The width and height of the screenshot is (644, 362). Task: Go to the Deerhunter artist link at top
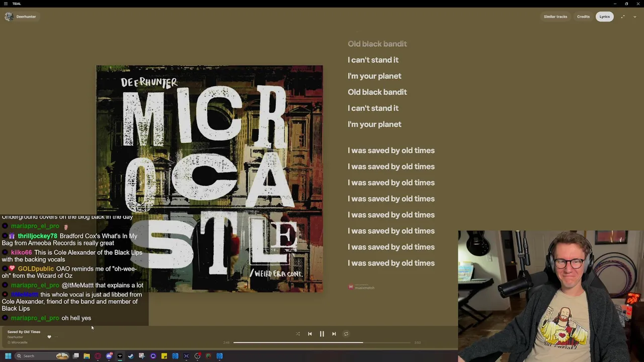26,17
